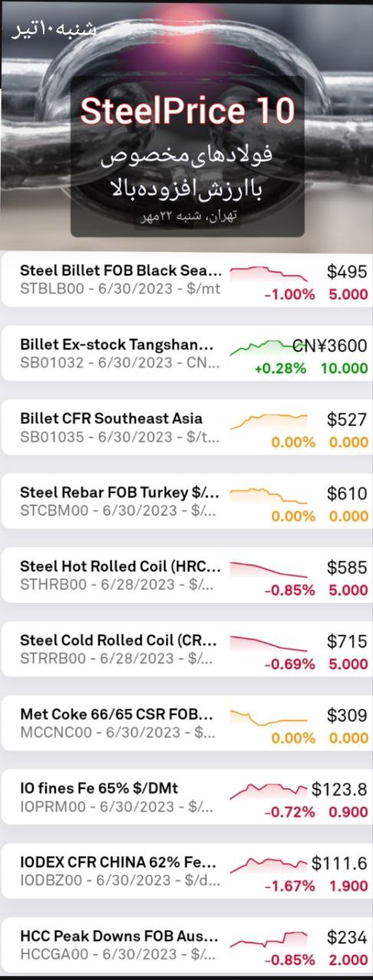373x980 pixels.
Task: Open Met Coke 66/65 CSR FOB row
Action: 186,724
